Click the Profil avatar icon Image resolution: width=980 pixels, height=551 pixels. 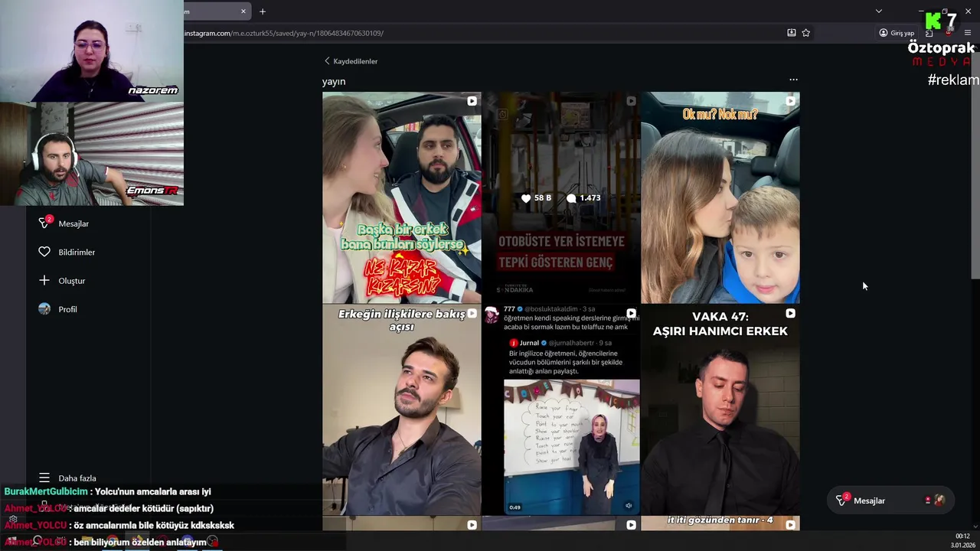pyautogui.click(x=44, y=309)
